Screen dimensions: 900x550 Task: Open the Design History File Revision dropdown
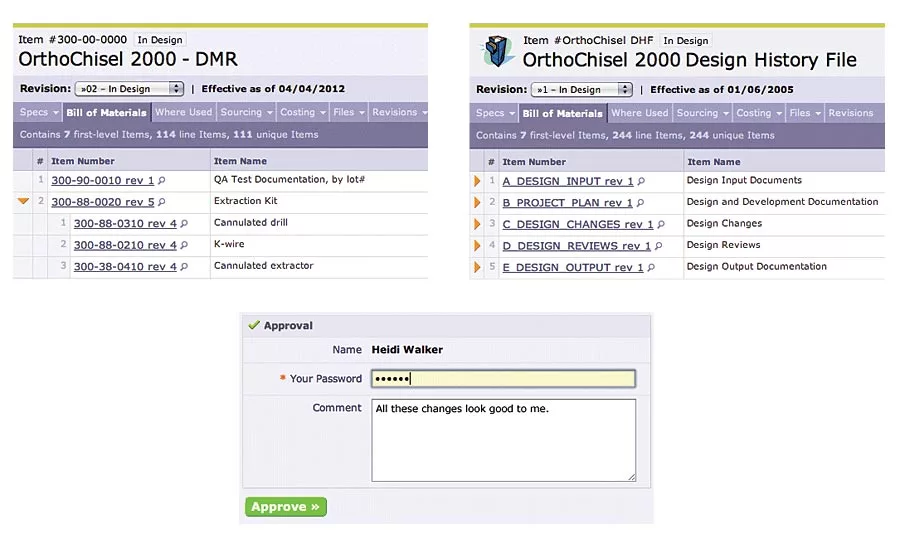(581, 90)
